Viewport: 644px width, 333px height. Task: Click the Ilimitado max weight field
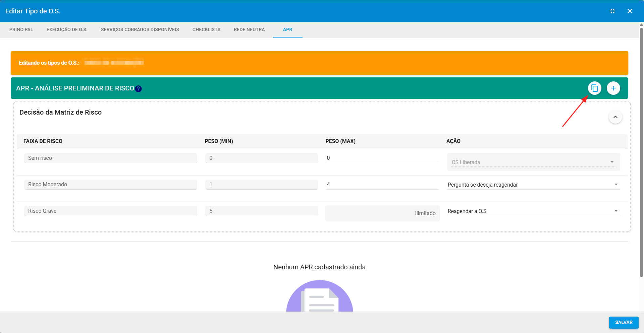(382, 213)
